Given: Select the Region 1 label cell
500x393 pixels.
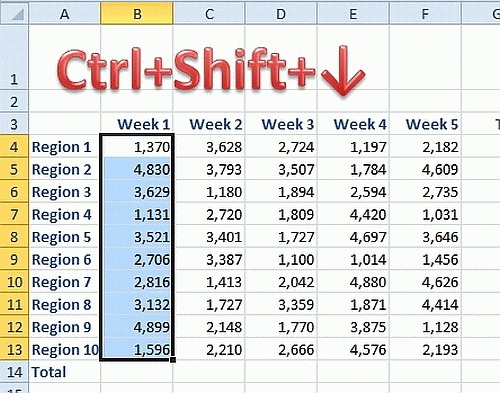Looking at the screenshot, I should click(x=65, y=146).
